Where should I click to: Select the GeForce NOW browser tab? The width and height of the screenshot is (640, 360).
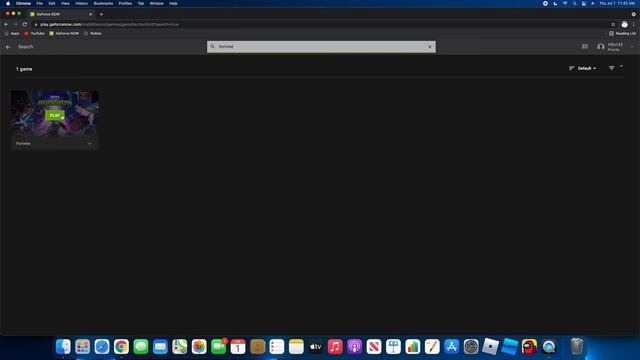(x=61, y=14)
